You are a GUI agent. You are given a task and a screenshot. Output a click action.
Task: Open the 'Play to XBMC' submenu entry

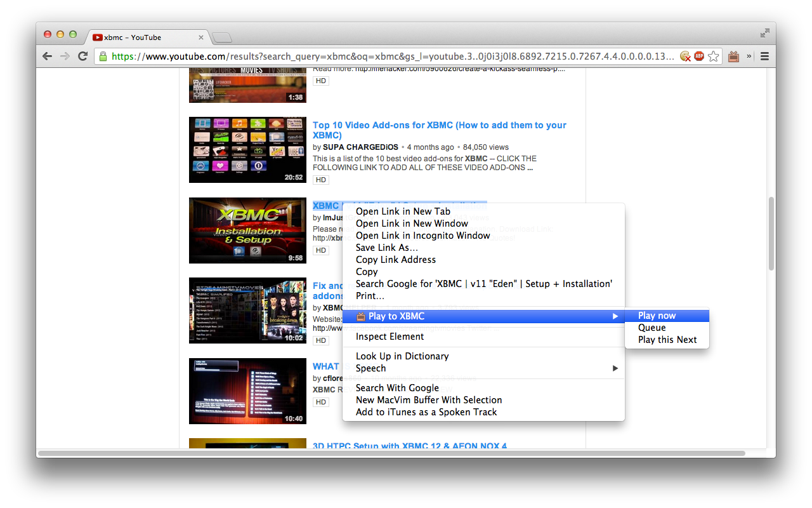483,316
